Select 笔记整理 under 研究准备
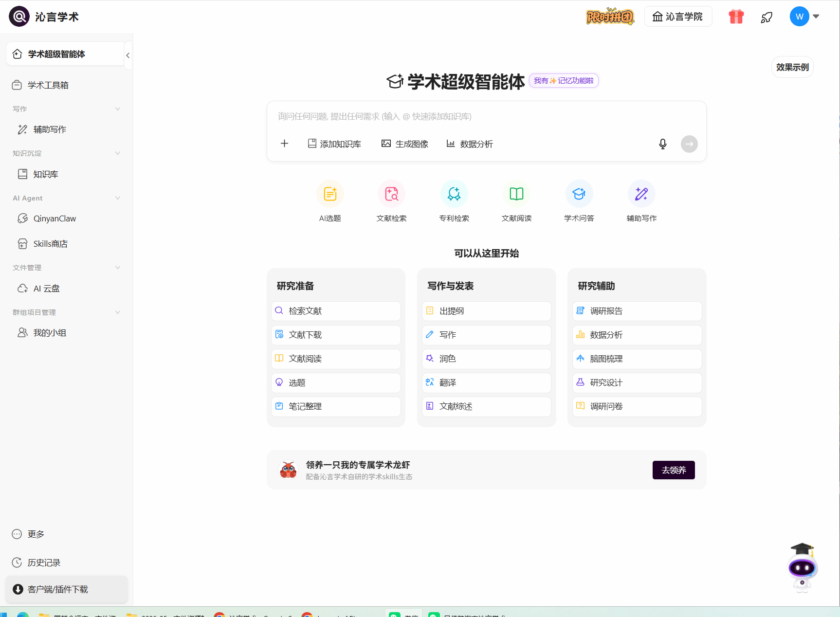Screen dimensions: 840x617 (336, 406)
